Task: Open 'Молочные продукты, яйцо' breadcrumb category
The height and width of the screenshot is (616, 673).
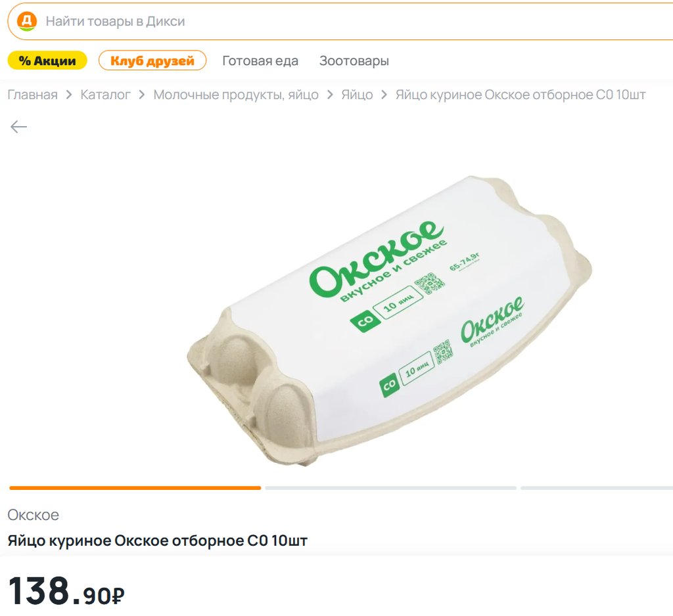Action: tap(236, 95)
